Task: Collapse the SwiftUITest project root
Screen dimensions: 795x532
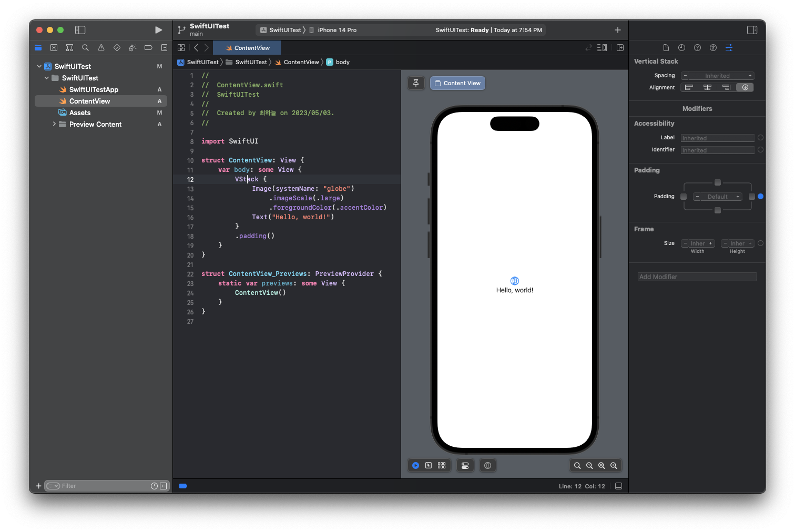Action: 39,66
